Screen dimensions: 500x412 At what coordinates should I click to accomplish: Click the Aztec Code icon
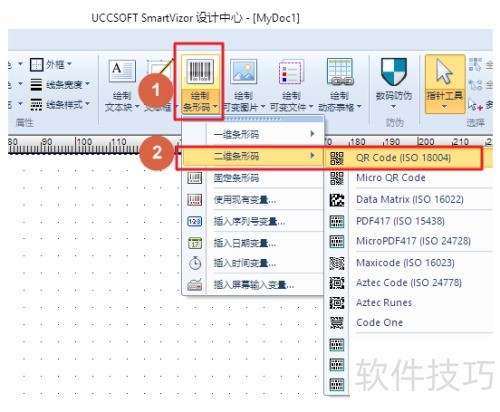pyautogui.click(x=337, y=283)
